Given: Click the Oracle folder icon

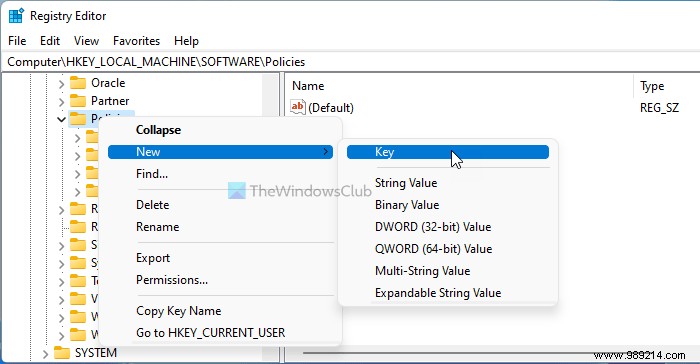Looking at the screenshot, I should [78, 83].
